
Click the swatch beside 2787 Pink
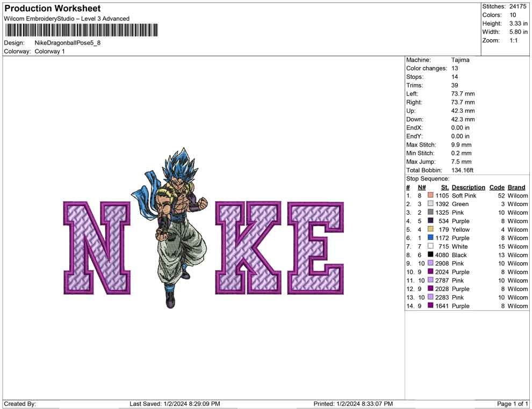(x=430, y=280)
